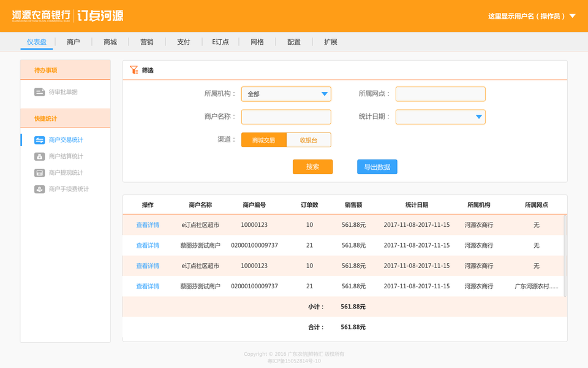Image resolution: width=588 pixels, height=368 pixels.
Task: Open 商户结算统计 in the sidebar
Action: (66, 156)
